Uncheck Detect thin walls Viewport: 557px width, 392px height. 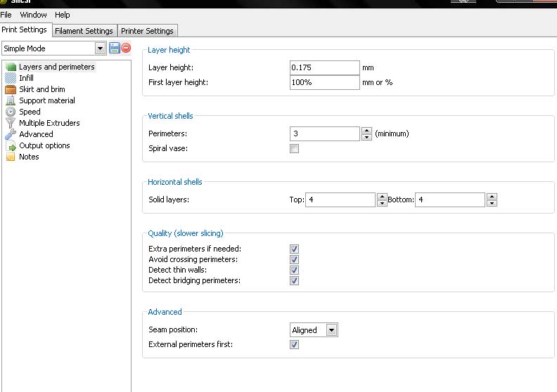[294, 270]
